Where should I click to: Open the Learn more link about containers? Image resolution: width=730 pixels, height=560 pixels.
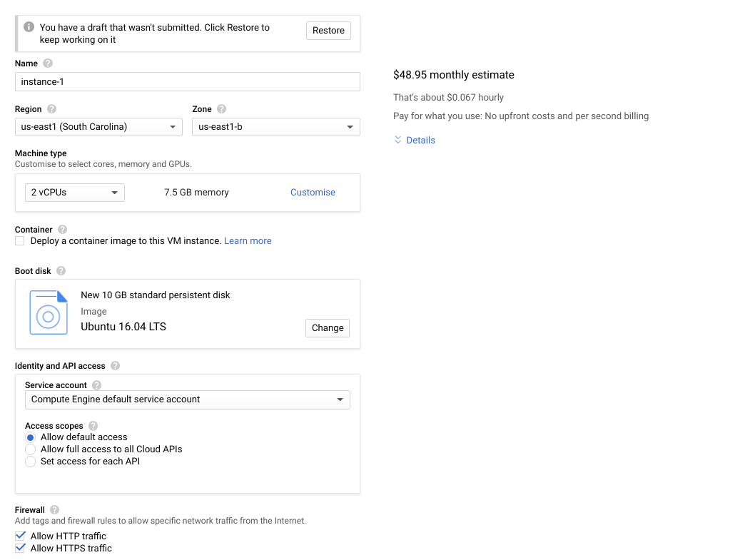click(248, 241)
